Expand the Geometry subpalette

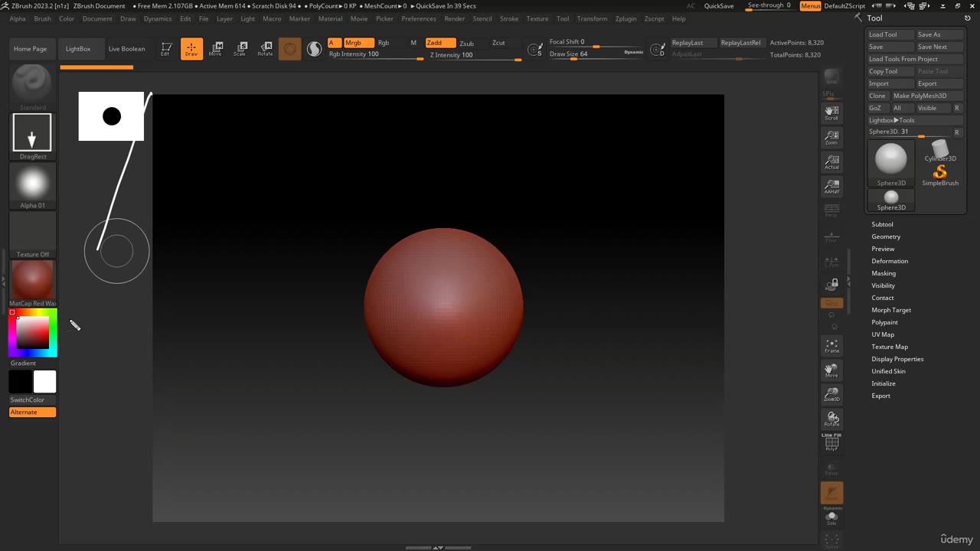(886, 236)
